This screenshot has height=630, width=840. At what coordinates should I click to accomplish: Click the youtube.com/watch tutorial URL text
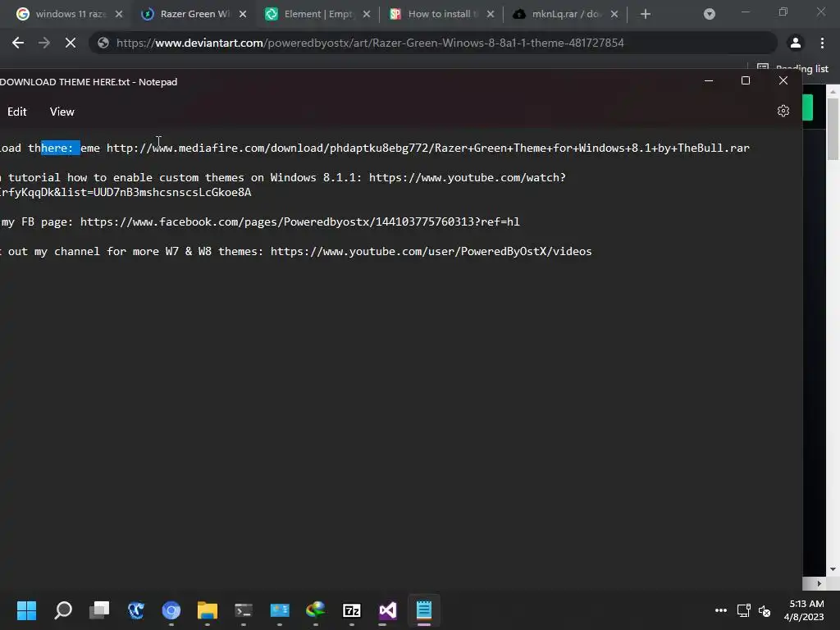(467, 177)
